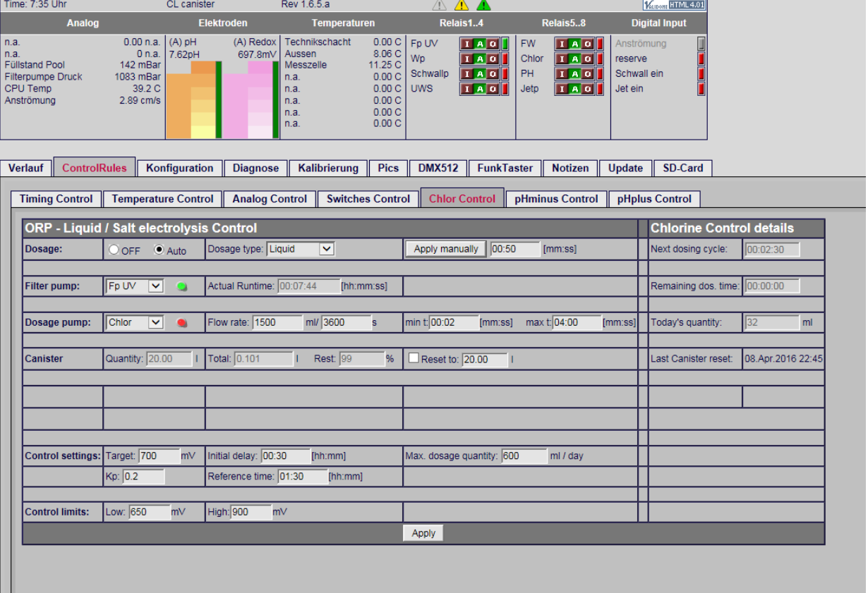
Task: Open the Dosage pump Chlor dropdown
Action: point(134,322)
